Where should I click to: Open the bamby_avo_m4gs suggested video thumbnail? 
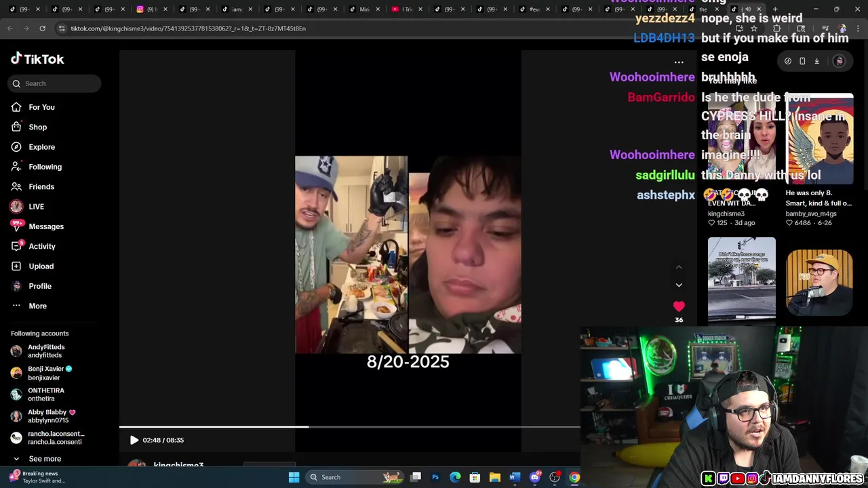click(x=819, y=139)
